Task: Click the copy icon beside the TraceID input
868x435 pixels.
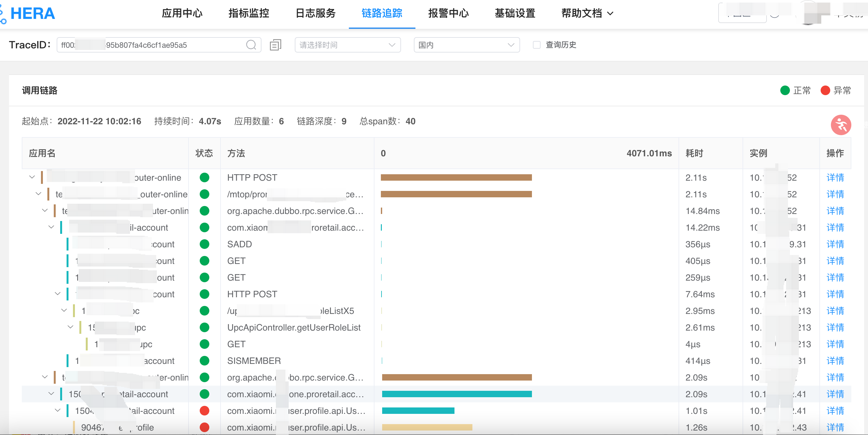Action: click(275, 45)
